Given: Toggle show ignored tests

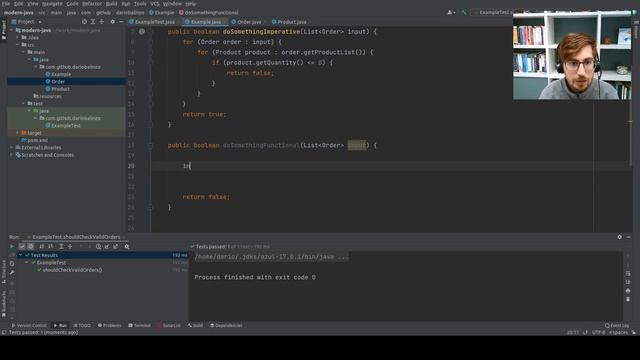Looking at the screenshot, I should click(x=31, y=247).
